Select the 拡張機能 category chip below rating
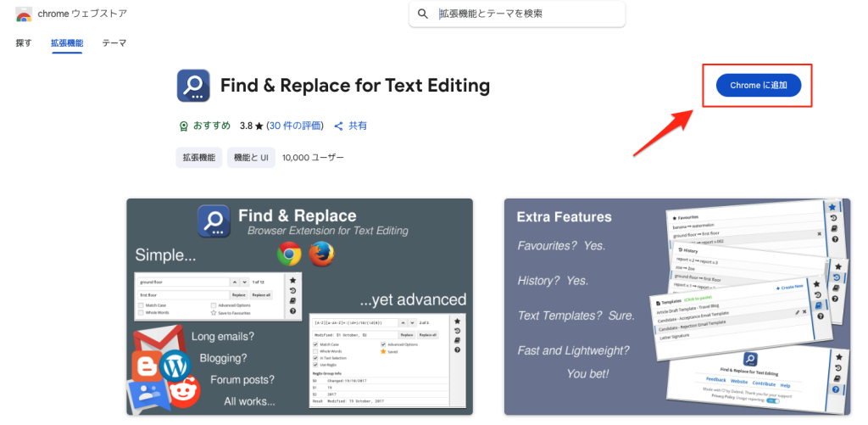Viewport: 868px width, 425px height. 198,158
